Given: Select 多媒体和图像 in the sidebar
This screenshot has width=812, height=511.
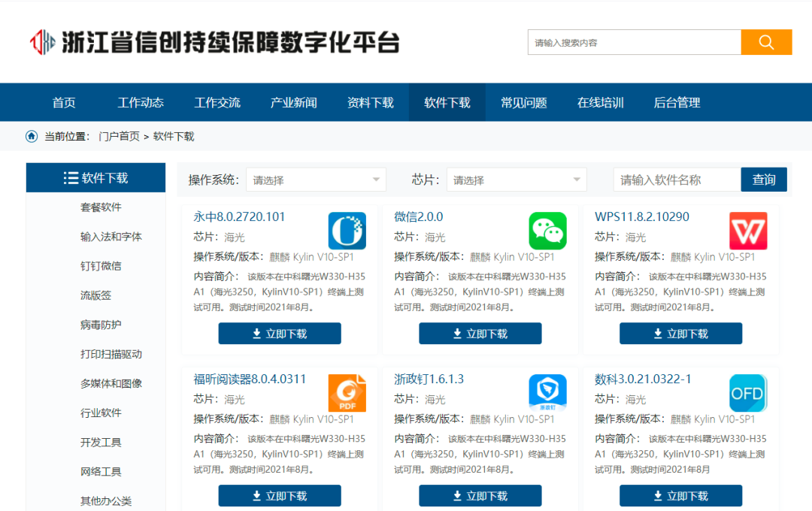Looking at the screenshot, I should coord(111,383).
